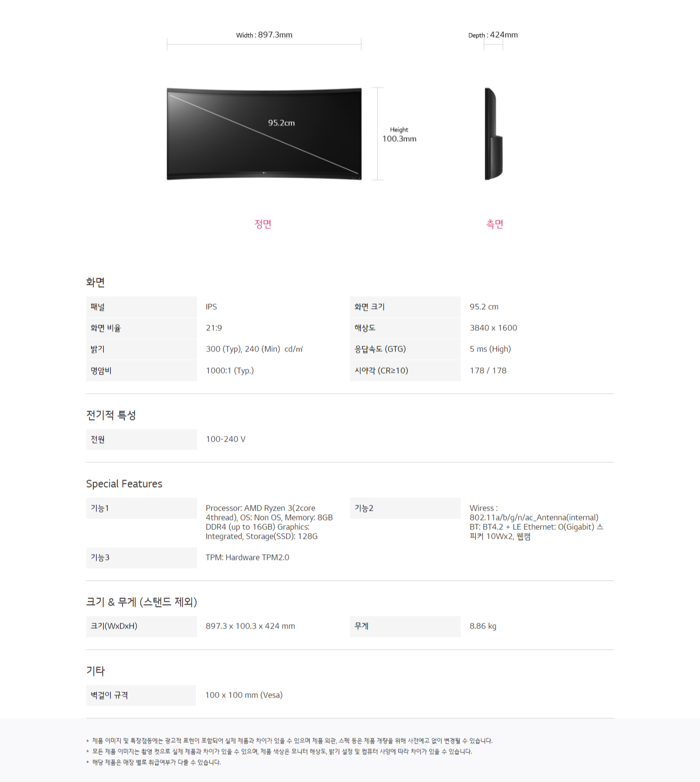Click the Height 100.3mm dimension label
700x782 pixels.
coord(399,134)
